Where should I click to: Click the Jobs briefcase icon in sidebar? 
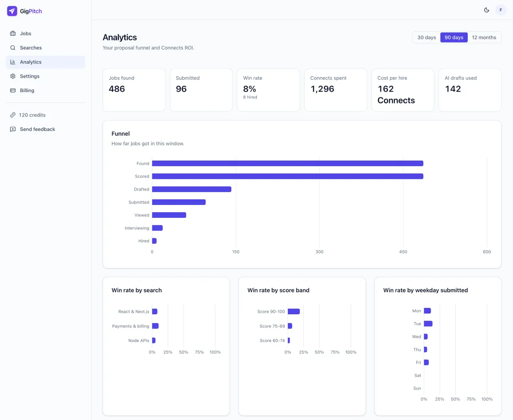tap(13, 34)
